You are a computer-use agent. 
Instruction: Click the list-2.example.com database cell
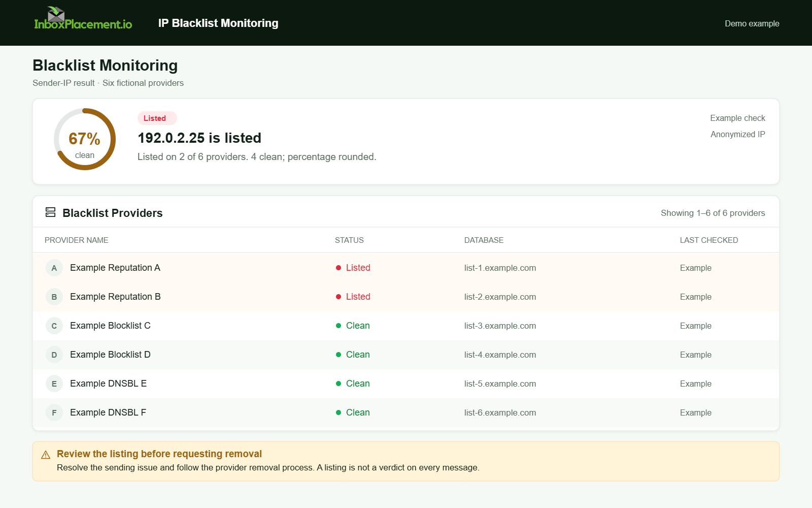pyautogui.click(x=500, y=297)
